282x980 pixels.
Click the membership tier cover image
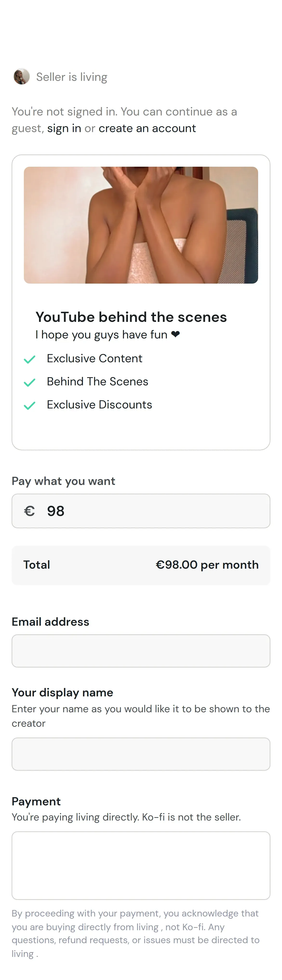point(141,225)
